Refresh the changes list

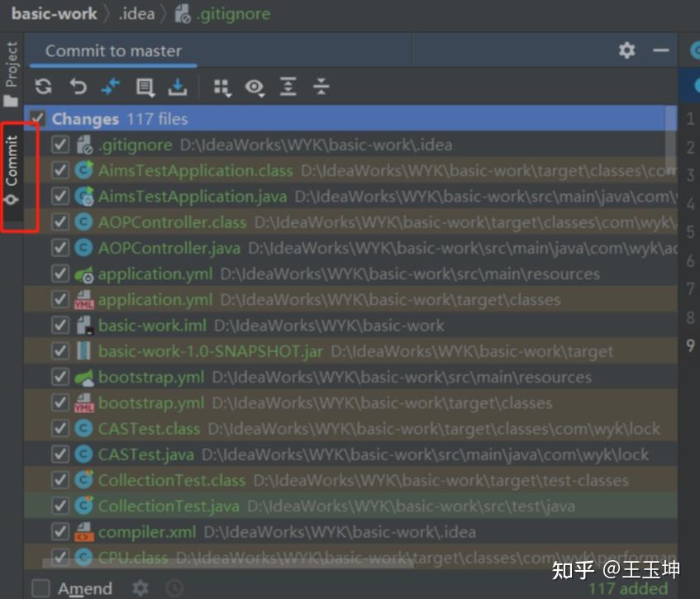pos(44,87)
